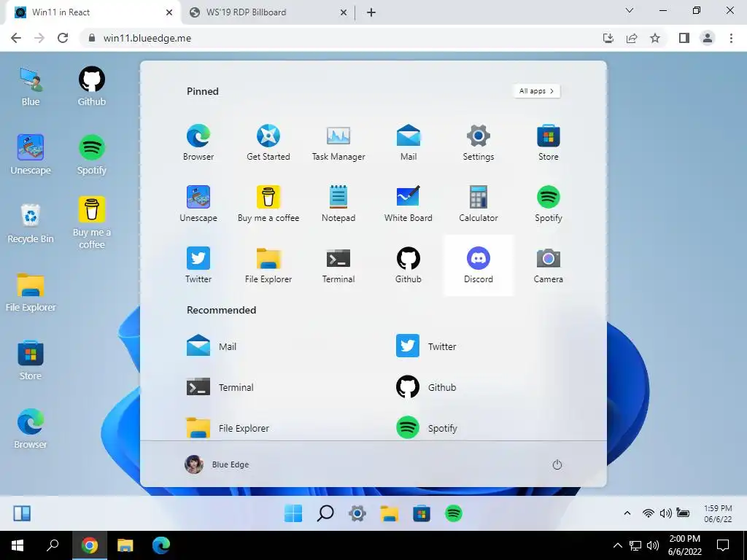Expand hidden icons in Win11 tray

click(627, 513)
